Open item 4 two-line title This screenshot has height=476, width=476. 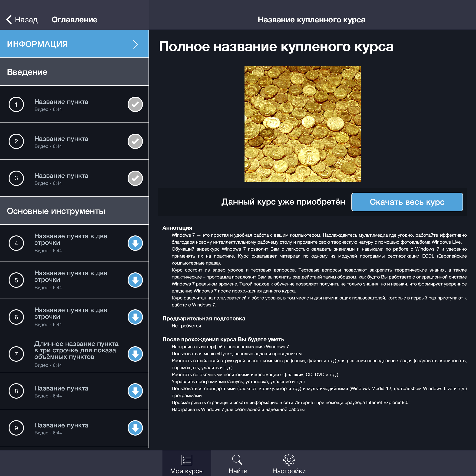point(71,239)
